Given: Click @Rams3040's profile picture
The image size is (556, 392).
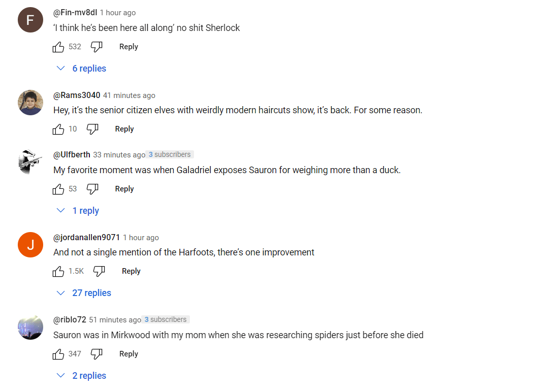Looking at the screenshot, I should 30,103.
